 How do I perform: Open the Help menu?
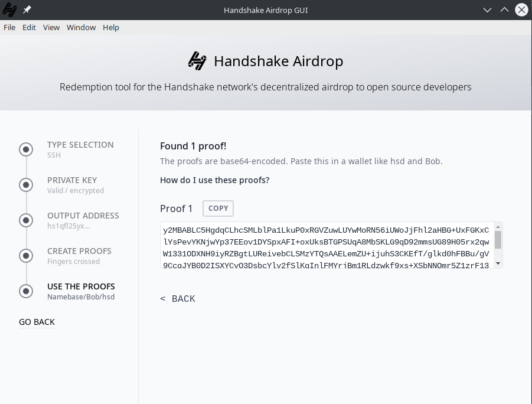click(111, 28)
